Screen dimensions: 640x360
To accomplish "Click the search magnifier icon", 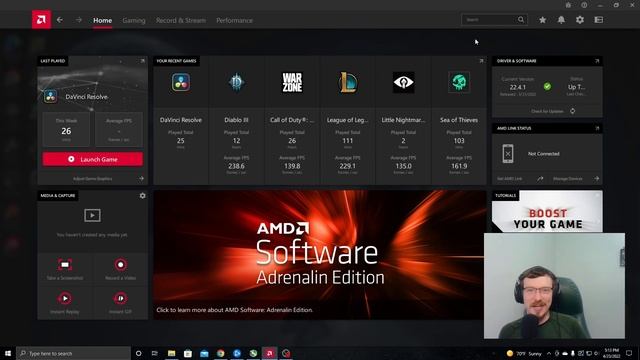I will coord(521,20).
